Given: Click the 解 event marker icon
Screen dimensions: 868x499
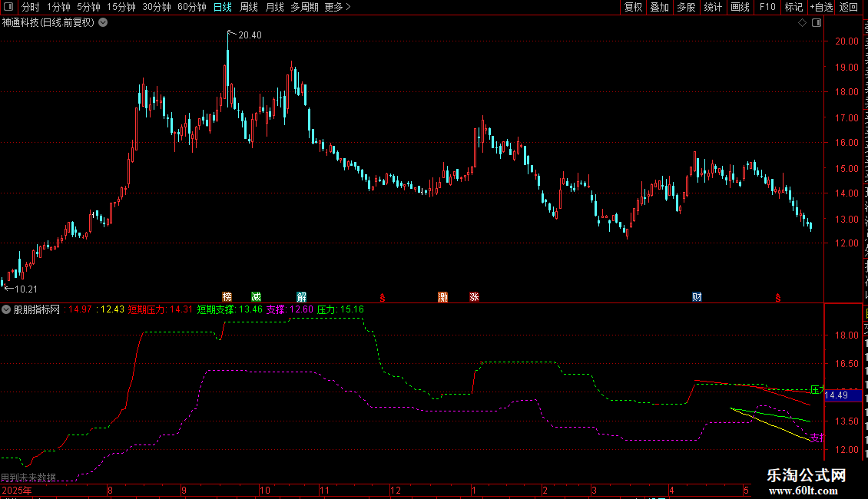Looking at the screenshot, I should click(302, 297).
